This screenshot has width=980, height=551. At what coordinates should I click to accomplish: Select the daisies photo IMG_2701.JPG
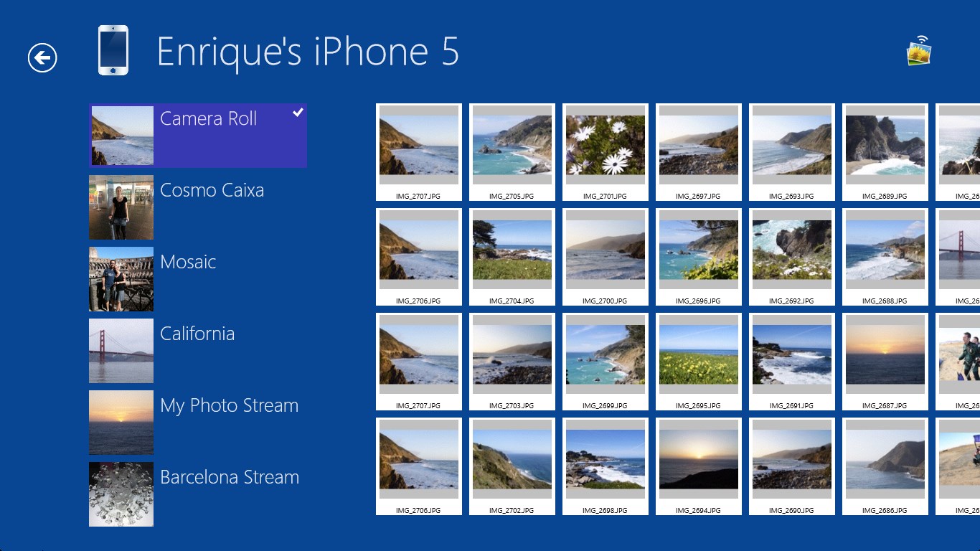point(606,152)
